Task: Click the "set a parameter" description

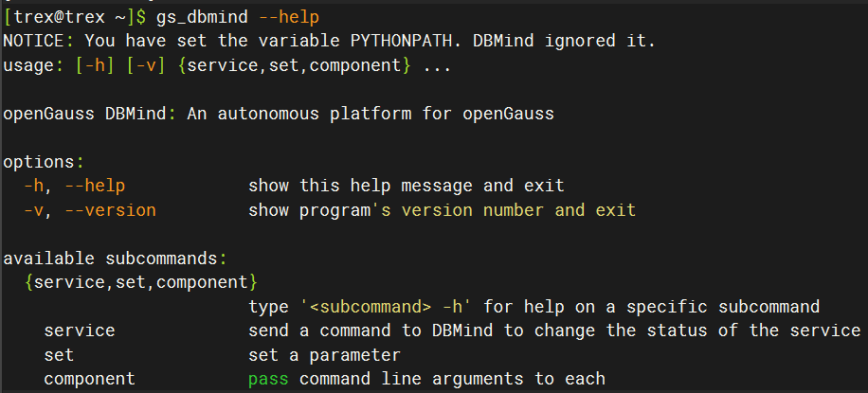Action: coord(324,355)
